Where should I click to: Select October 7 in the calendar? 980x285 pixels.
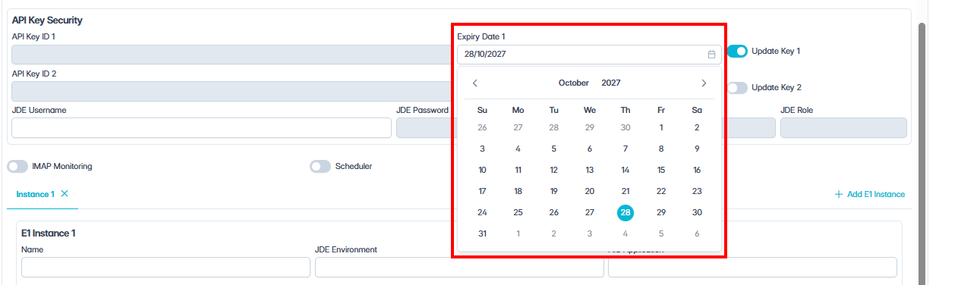pyautogui.click(x=625, y=149)
